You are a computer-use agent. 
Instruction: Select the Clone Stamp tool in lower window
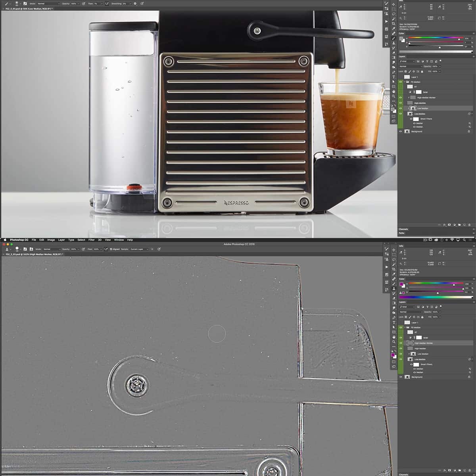point(394,288)
